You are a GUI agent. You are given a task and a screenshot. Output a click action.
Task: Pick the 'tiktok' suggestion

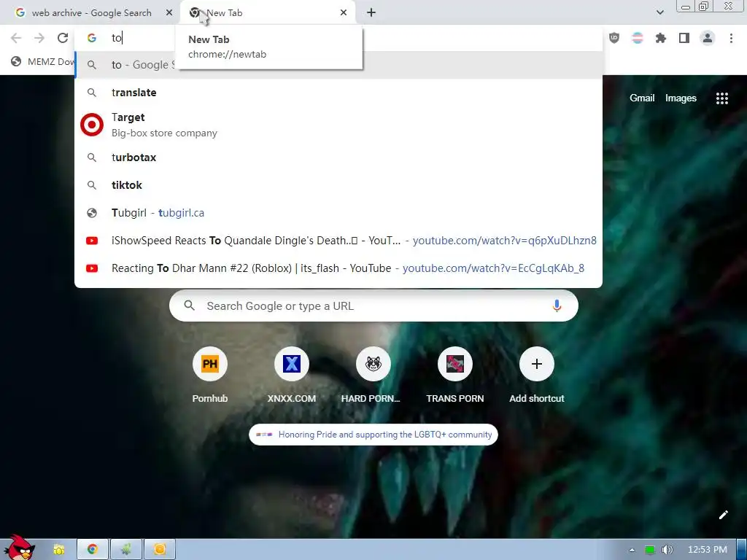[x=338, y=184]
